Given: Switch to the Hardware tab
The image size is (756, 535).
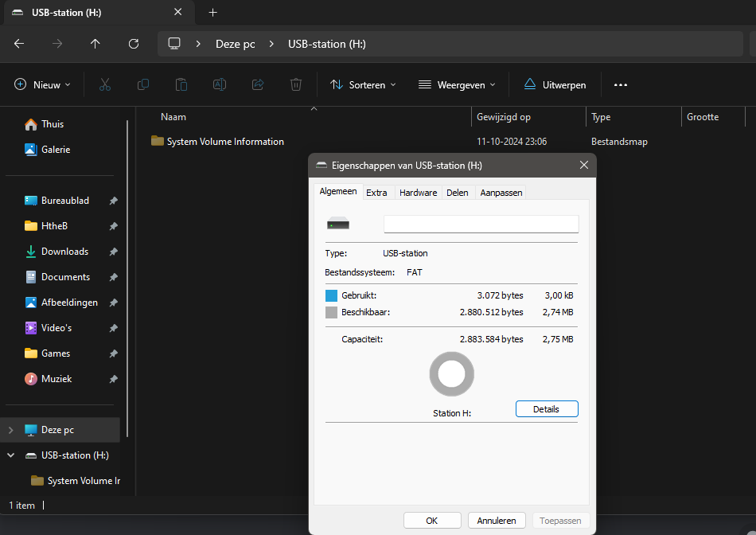Looking at the screenshot, I should (418, 193).
